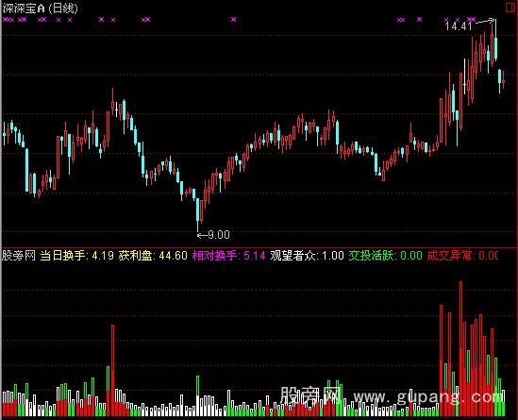Click the 交投活跃: 0.00 indicator value
518x420 pixels.
point(385,256)
